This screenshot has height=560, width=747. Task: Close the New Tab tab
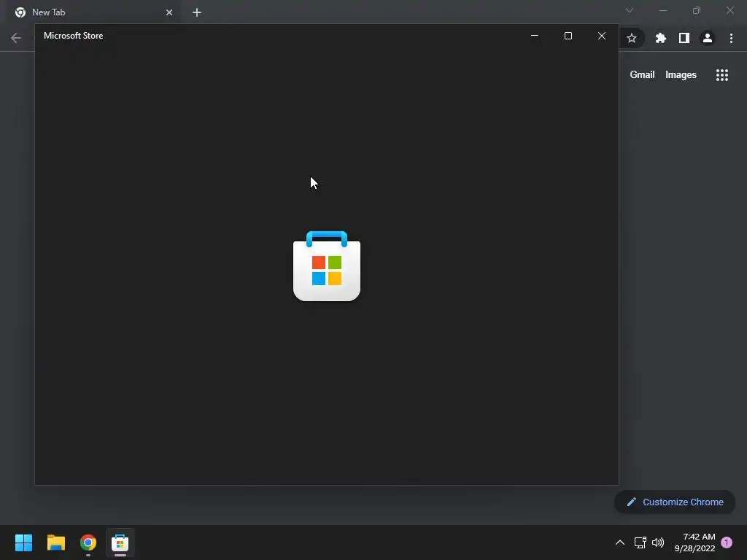(169, 12)
